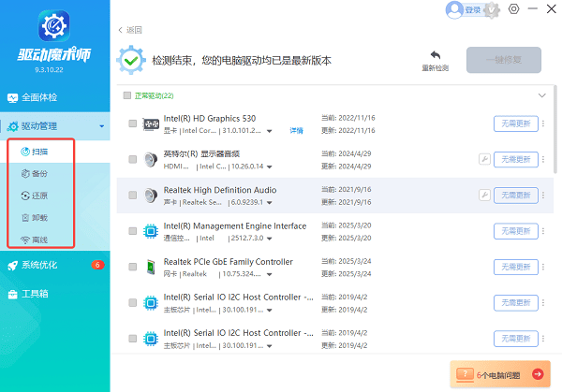Check the Realtek High Definition Audio checkbox
562x392 pixels.
133,196
